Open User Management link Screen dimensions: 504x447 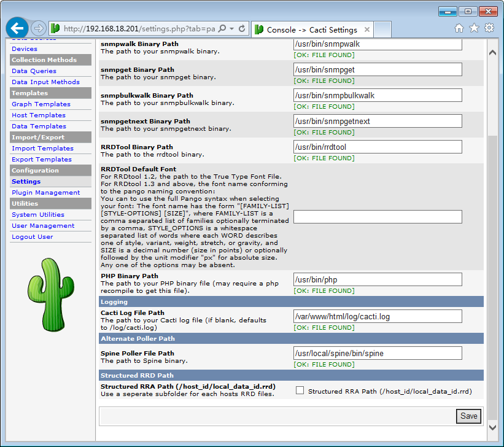[43, 226]
